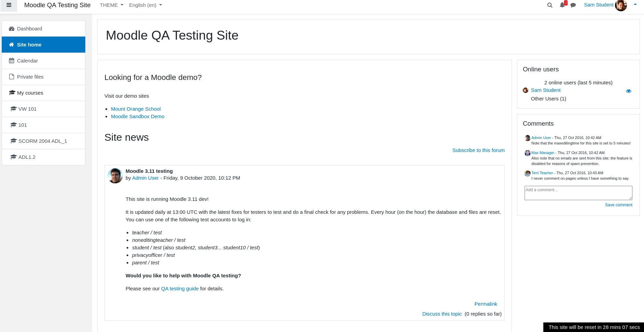Expand the user menu caret
The image size is (644, 332).
(x=635, y=5)
